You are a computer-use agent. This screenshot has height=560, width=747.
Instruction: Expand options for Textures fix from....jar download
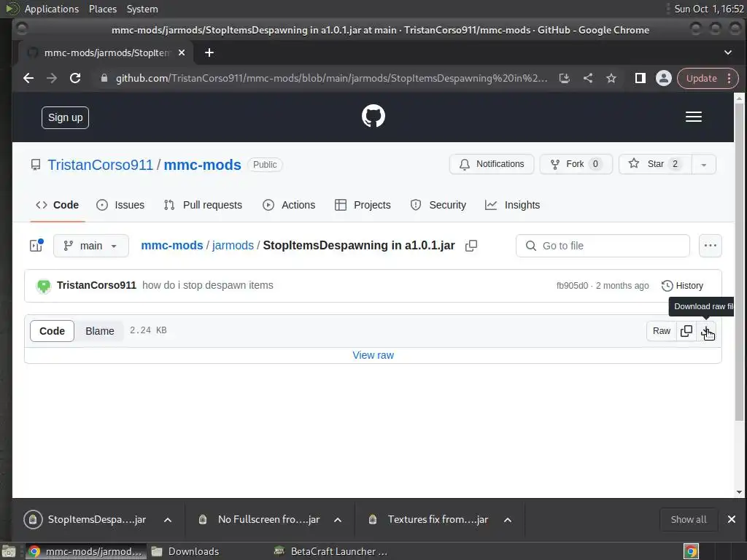tap(508, 519)
